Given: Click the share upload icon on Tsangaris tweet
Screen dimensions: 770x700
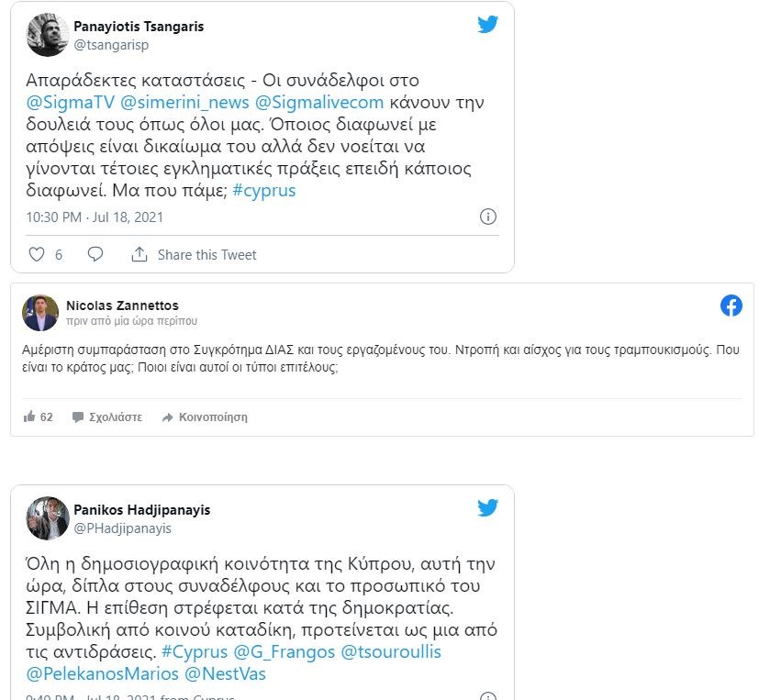Looking at the screenshot, I should (x=139, y=254).
